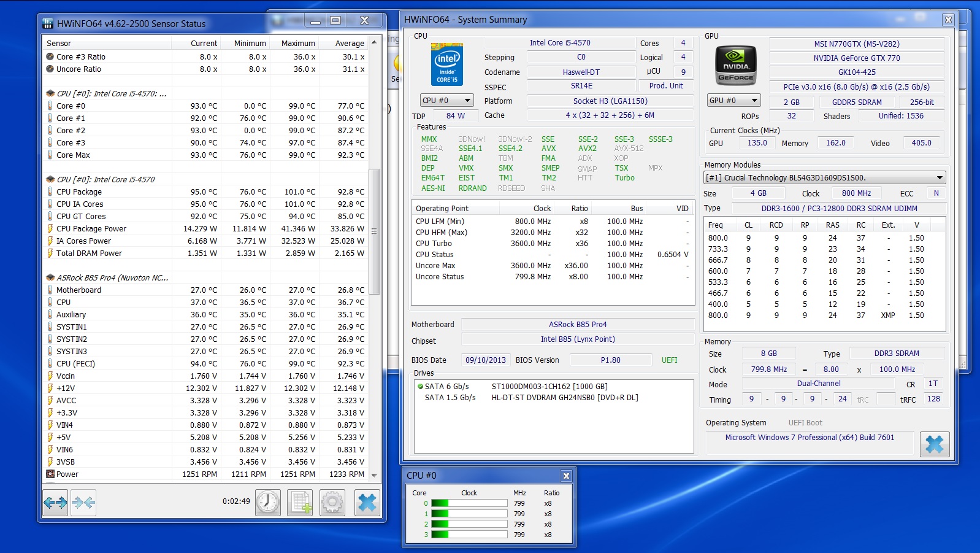Click the Minimum column header

coord(245,43)
